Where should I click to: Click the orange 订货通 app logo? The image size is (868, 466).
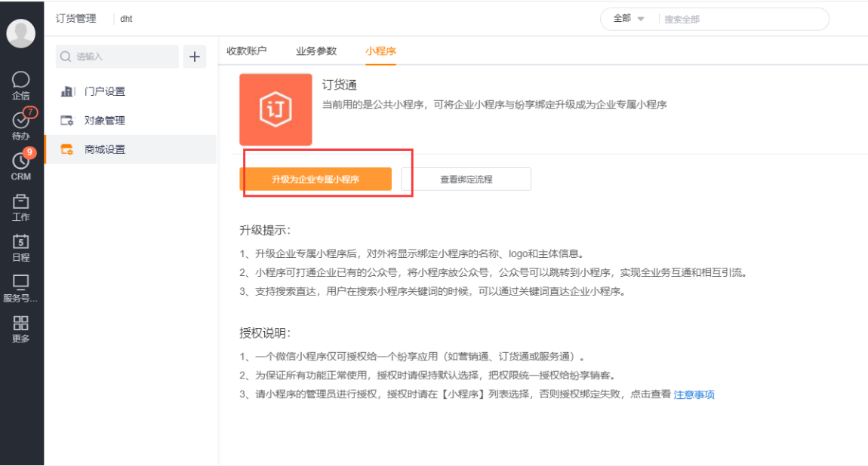click(275, 109)
